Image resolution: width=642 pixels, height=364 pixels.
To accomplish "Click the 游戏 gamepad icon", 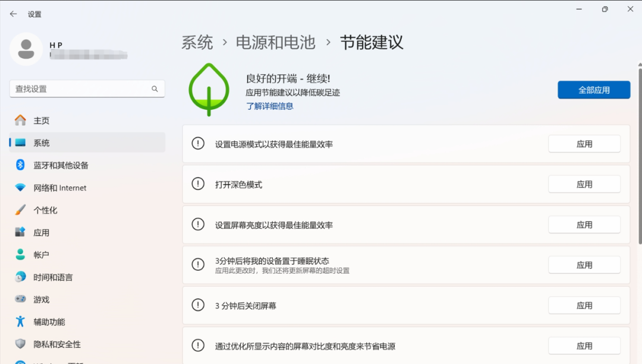I will click(x=20, y=299).
